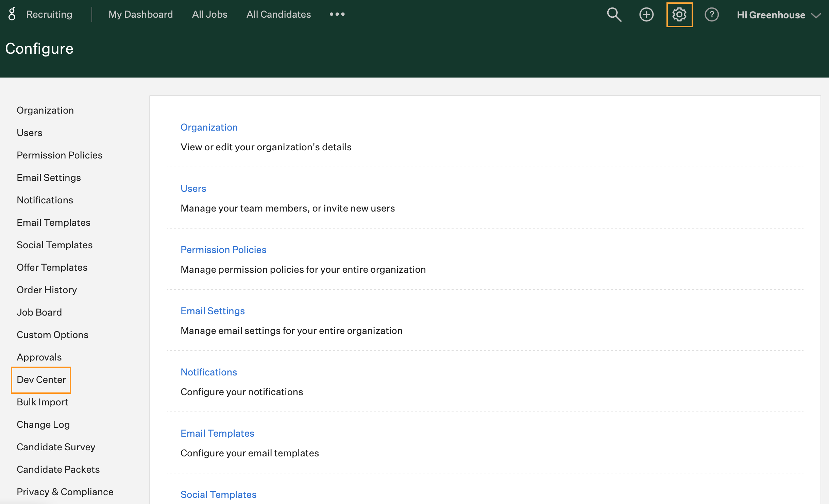The image size is (829, 504).
Task: Open the search magnifier icon
Action: [x=614, y=15]
